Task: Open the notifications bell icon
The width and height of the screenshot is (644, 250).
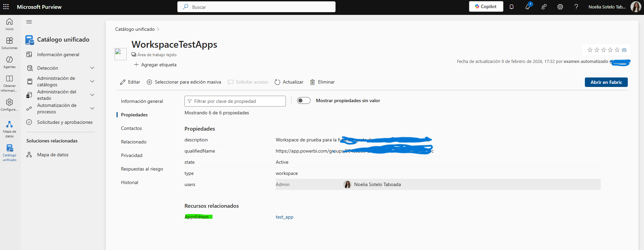Action: pyautogui.click(x=512, y=7)
